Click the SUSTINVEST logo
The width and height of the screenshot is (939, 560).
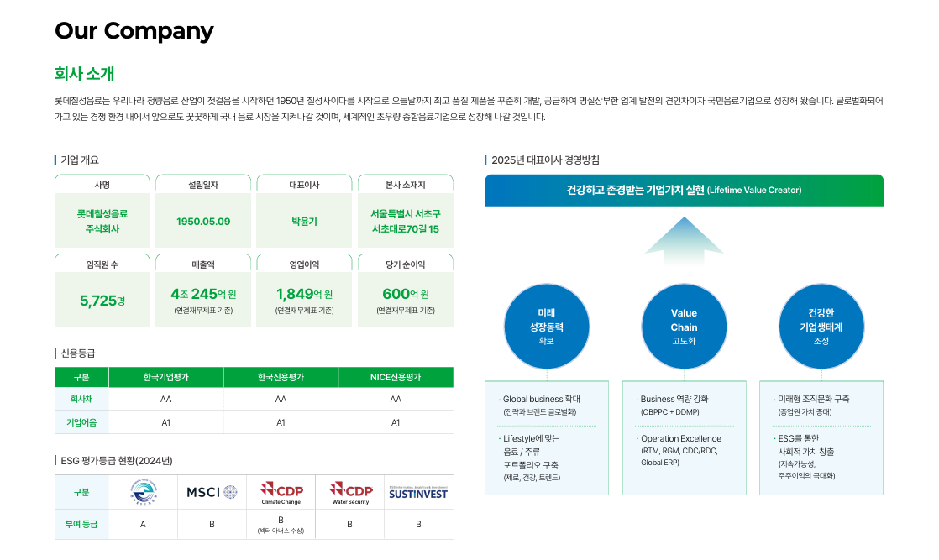418,492
